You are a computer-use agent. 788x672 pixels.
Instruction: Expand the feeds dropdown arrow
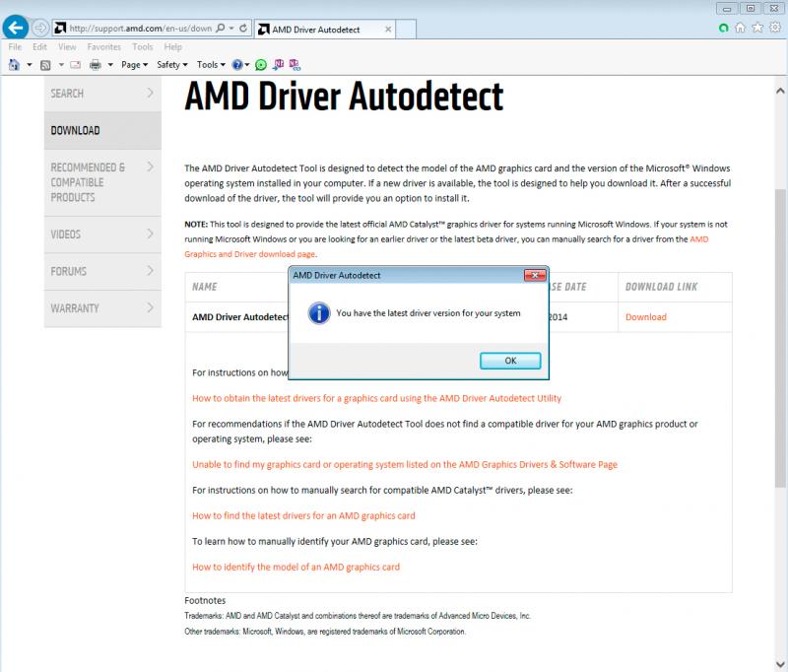(61, 65)
